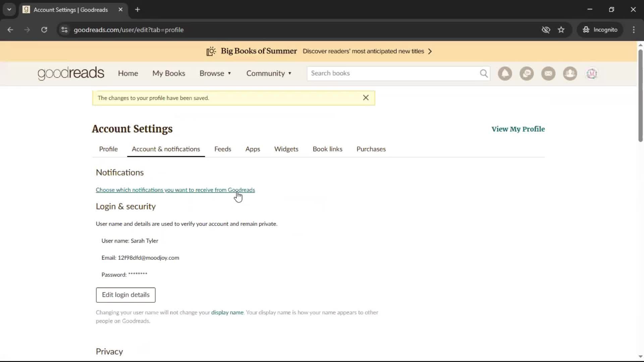Click the scrollbar down arrow
This screenshot has height=362, width=644.
pyautogui.click(x=640, y=357)
